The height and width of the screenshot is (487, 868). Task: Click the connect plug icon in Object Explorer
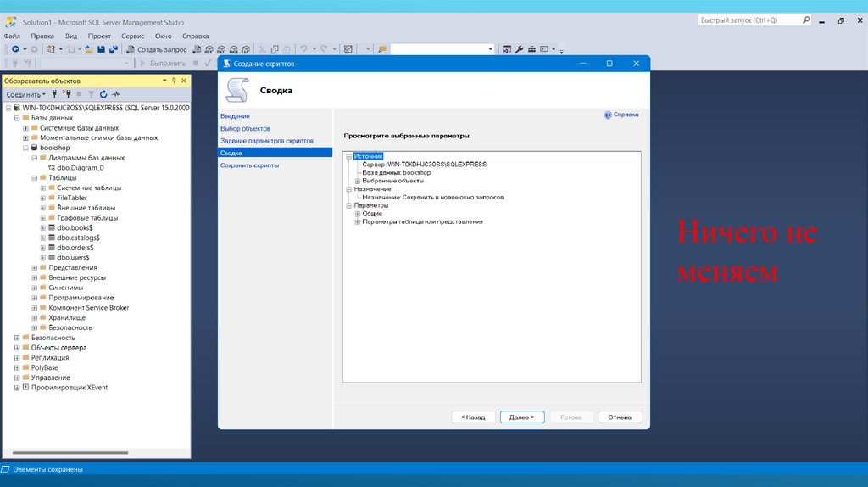54,94
